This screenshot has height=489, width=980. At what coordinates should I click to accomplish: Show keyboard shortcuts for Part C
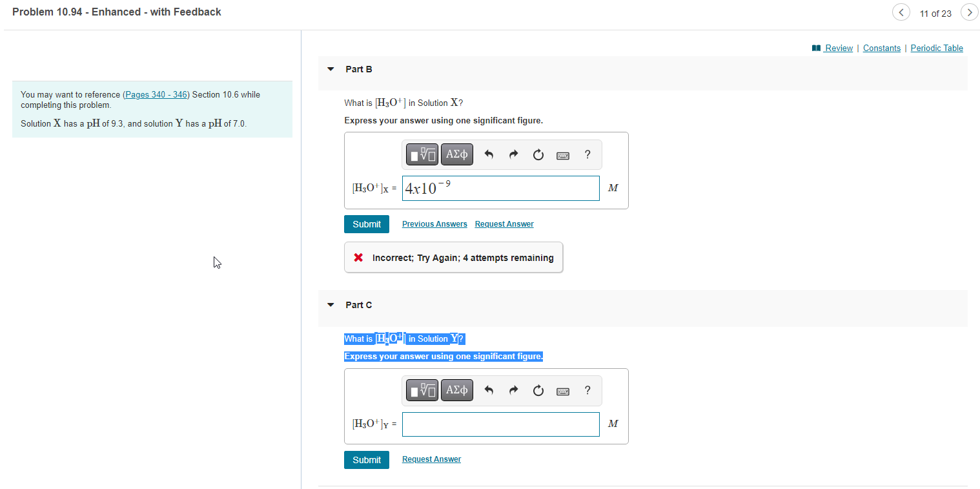coord(563,391)
